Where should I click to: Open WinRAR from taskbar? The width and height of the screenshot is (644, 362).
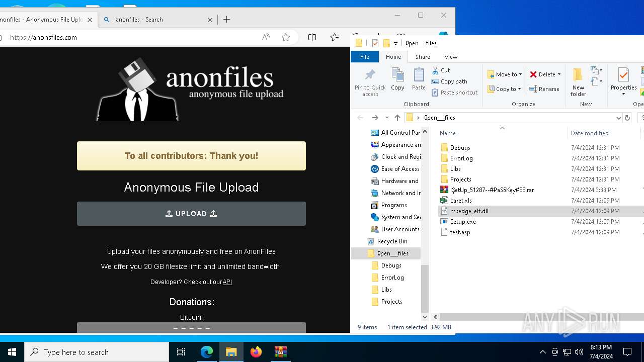(x=281, y=352)
